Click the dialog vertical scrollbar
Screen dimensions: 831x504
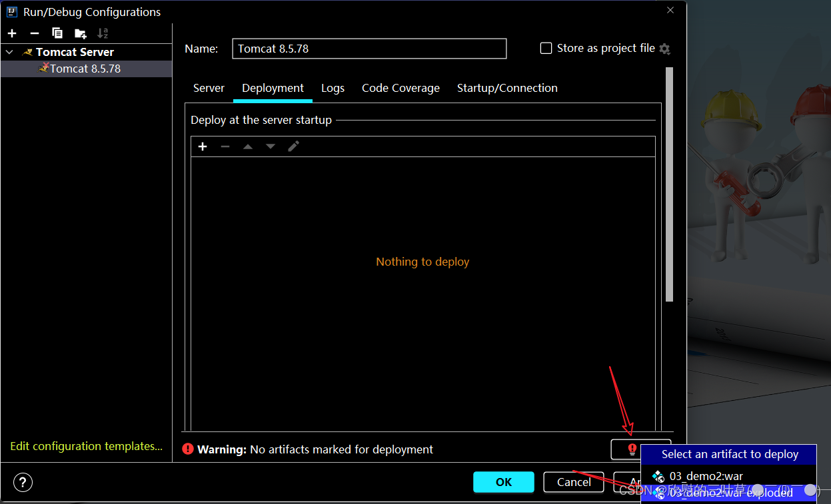coord(669,184)
